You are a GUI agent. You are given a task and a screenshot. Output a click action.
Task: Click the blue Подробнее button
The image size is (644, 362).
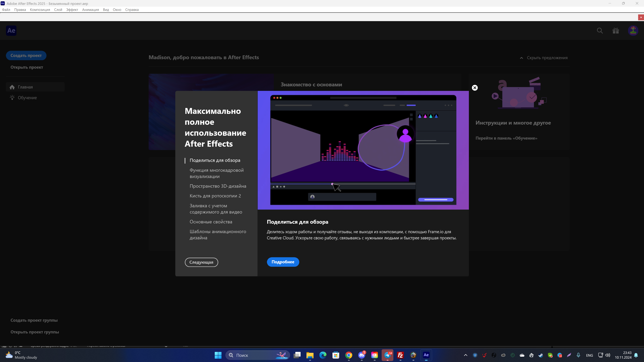tap(283, 262)
